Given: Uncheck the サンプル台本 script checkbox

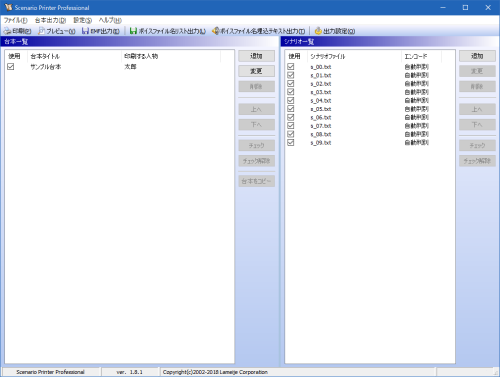Looking at the screenshot, I should [x=11, y=67].
